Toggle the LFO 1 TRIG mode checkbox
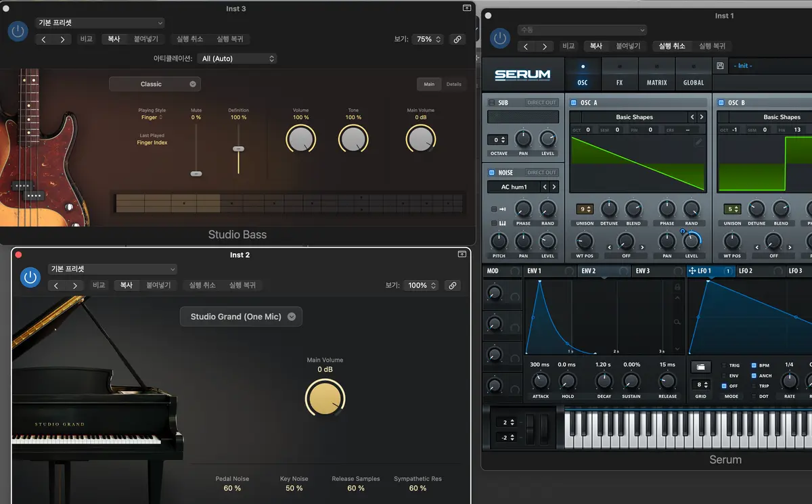The width and height of the screenshot is (812, 504). click(x=724, y=365)
